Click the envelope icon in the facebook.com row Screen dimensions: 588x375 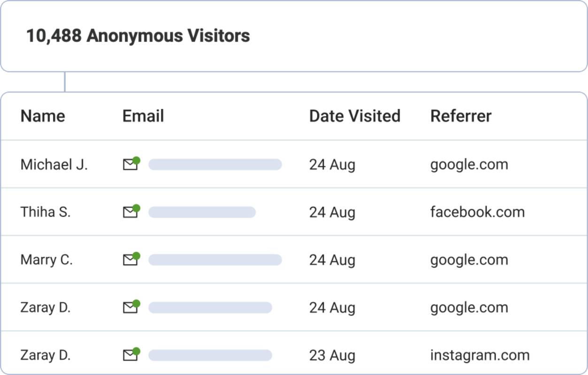[130, 212]
